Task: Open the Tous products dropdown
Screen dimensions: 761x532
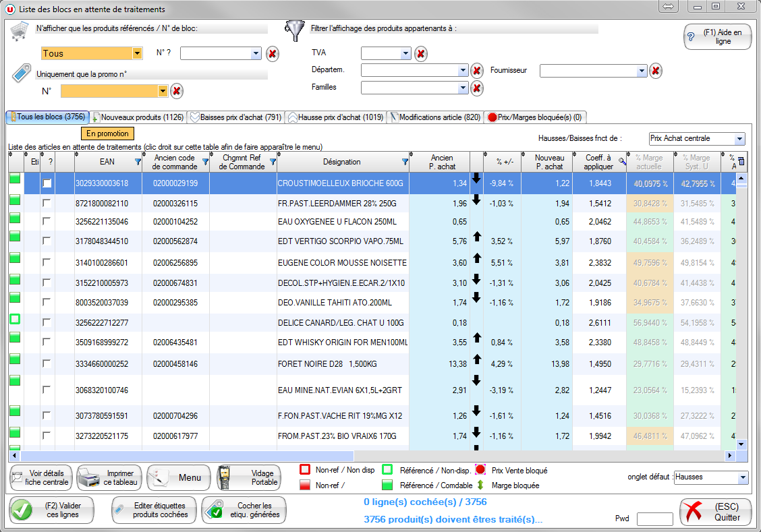Action: pos(138,53)
